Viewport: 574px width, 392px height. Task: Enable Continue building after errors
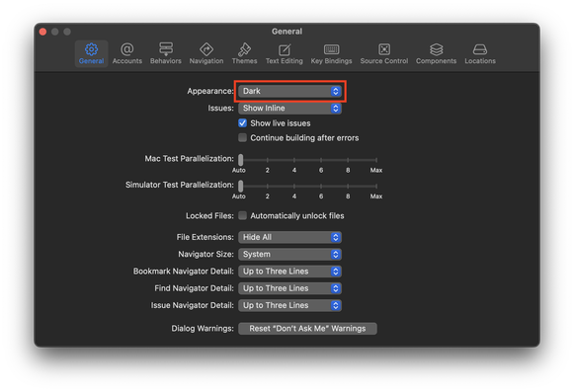(242, 137)
